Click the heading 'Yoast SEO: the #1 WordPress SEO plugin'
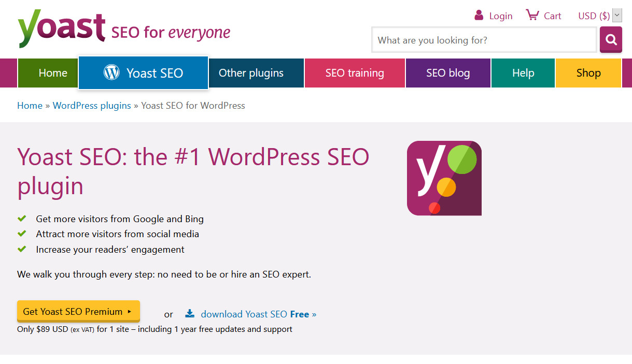The image size is (632, 364). click(x=193, y=171)
